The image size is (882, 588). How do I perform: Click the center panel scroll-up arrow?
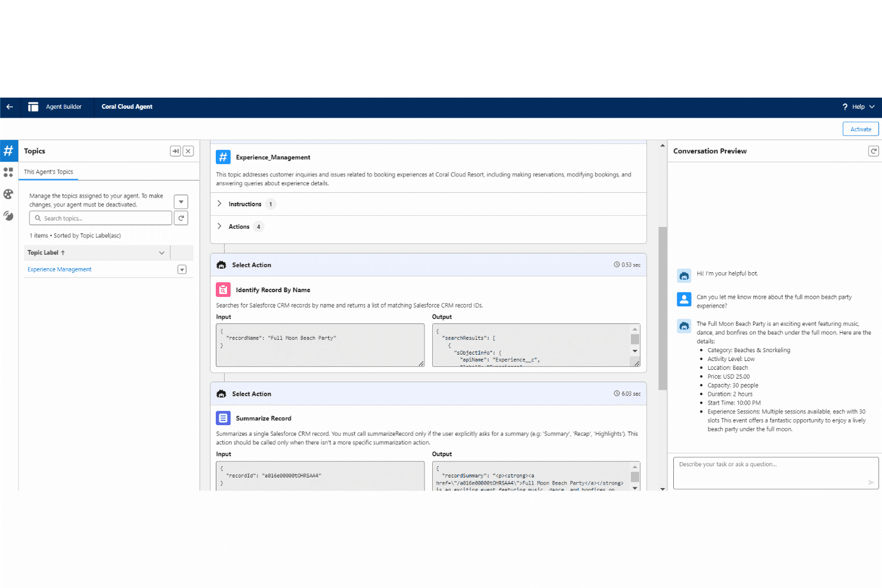[663, 145]
